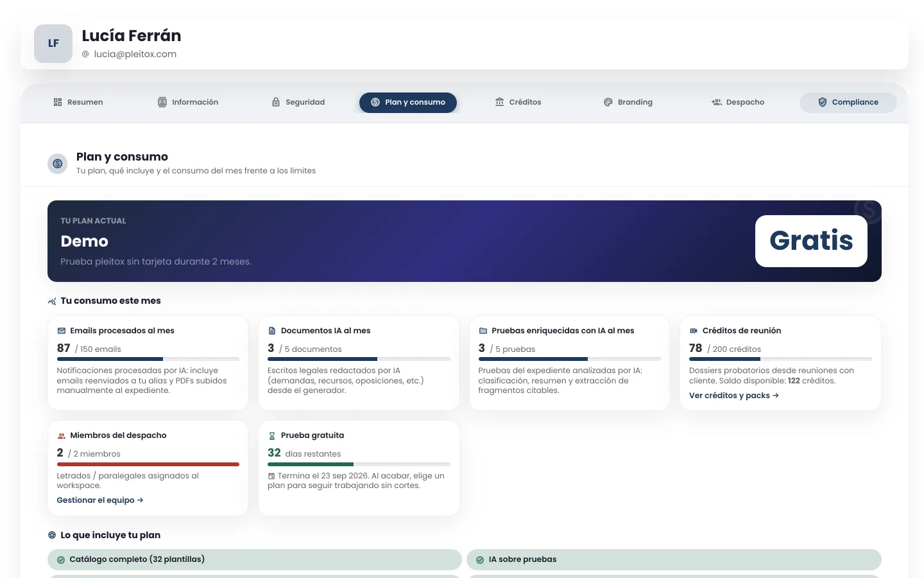924x578 pixels.
Task: Click the Información tab profile icon
Action: (162, 102)
